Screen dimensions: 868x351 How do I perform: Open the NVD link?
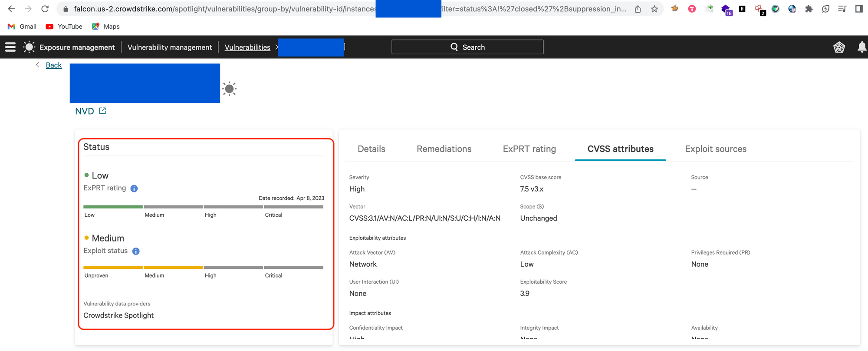85,111
